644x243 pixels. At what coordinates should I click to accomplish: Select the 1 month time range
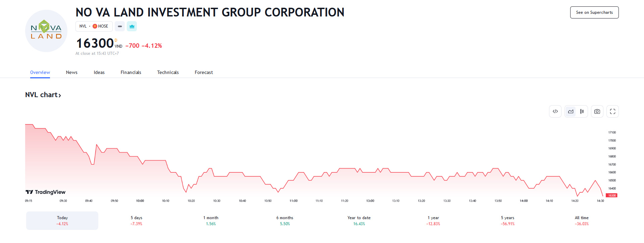point(211,220)
